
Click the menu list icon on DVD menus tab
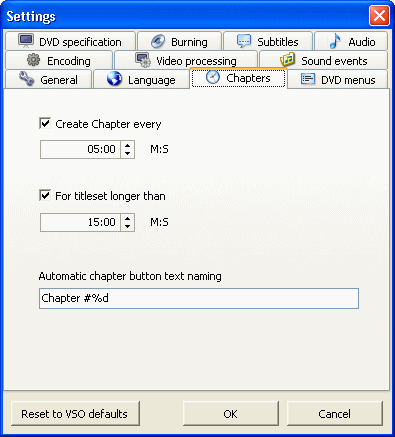point(308,79)
